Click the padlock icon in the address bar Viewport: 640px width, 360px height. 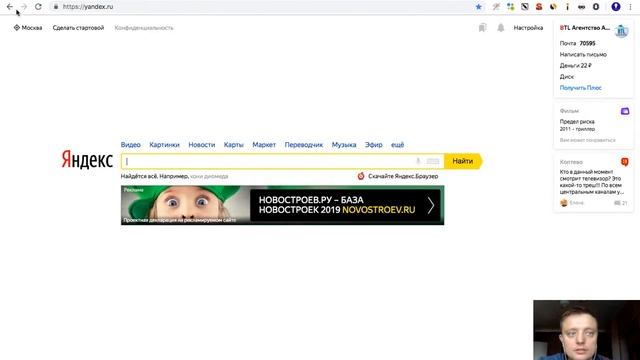click(x=56, y=7)
